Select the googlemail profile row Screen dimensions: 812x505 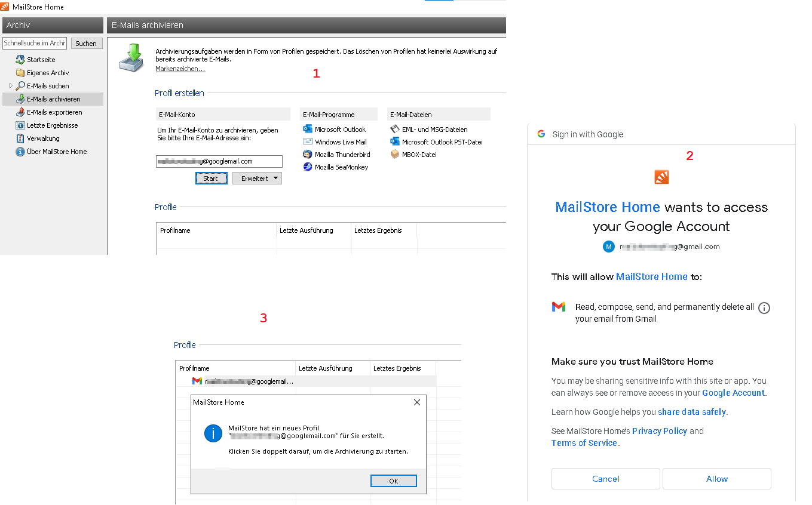coord(306,381)
